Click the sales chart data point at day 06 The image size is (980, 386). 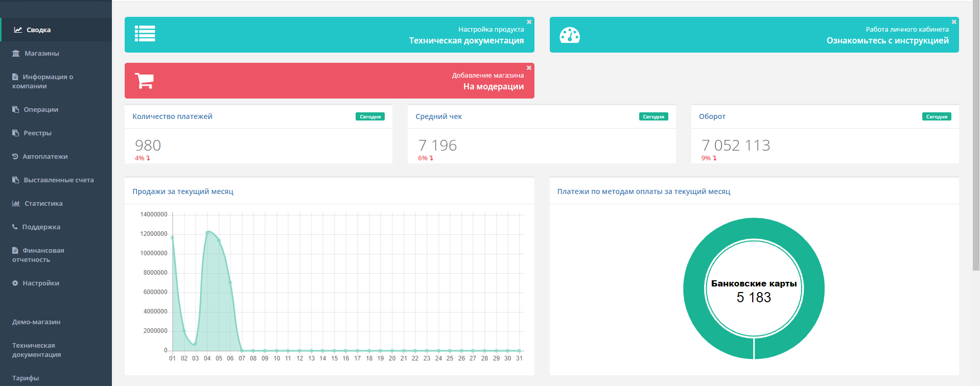click(x=230, y=282)
